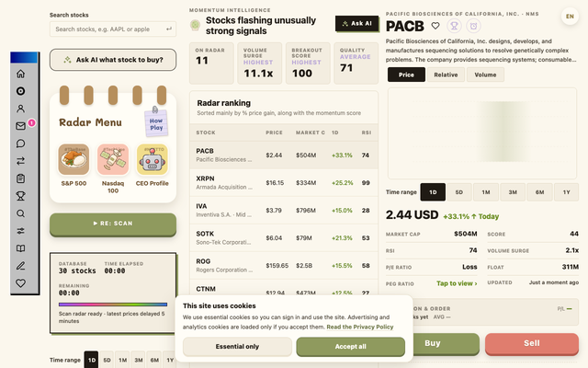Choose 1D range below the scan status panel
The height and width of the screenshot is (368, 588).
(x=91, y=360)
